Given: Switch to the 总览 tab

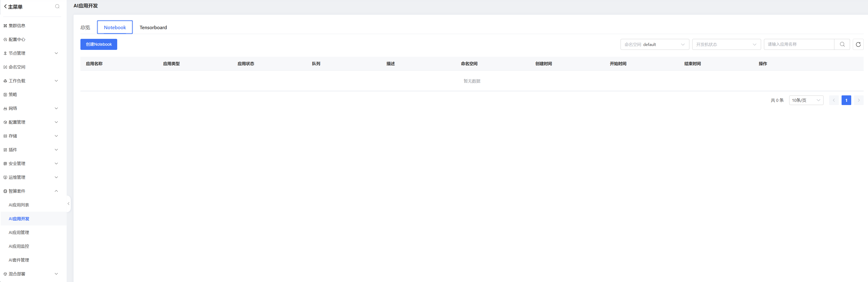Looking at the screenshot, I should pyautogui.click(x=85, y=28).
